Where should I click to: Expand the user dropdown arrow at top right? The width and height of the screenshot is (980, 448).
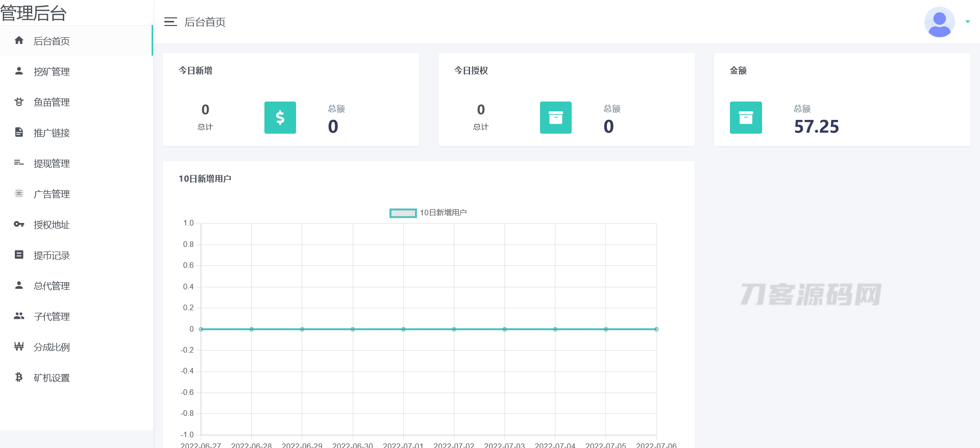[967, 22]
